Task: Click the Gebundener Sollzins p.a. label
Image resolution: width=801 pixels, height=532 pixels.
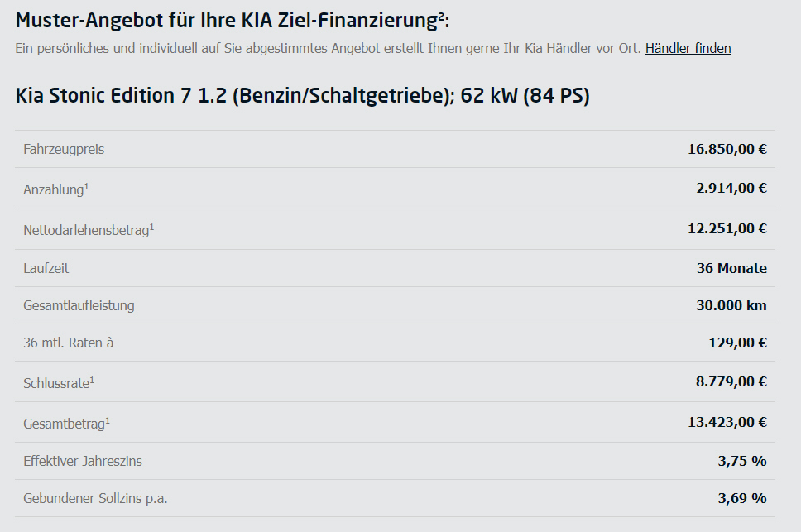Action: click(95, 498)
